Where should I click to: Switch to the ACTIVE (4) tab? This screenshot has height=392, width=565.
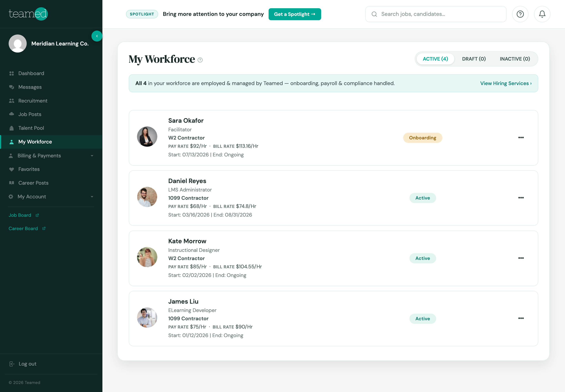(x=435, y=59)
